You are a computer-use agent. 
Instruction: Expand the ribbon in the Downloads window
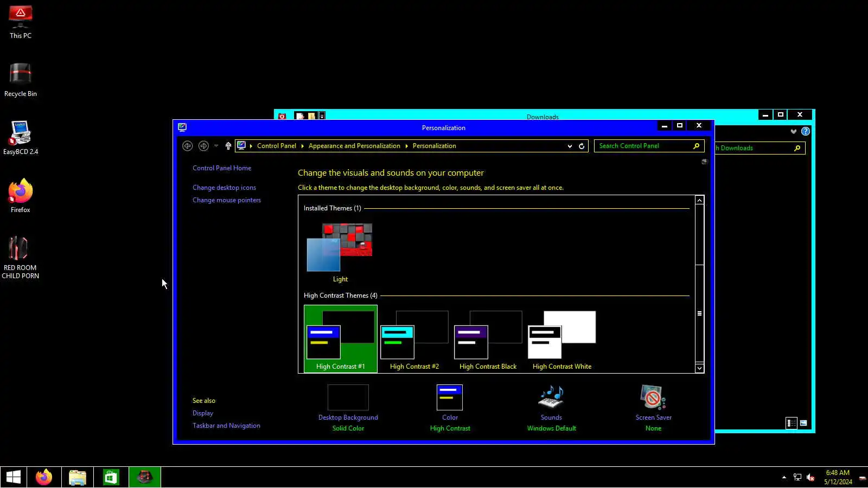point(794,131)
